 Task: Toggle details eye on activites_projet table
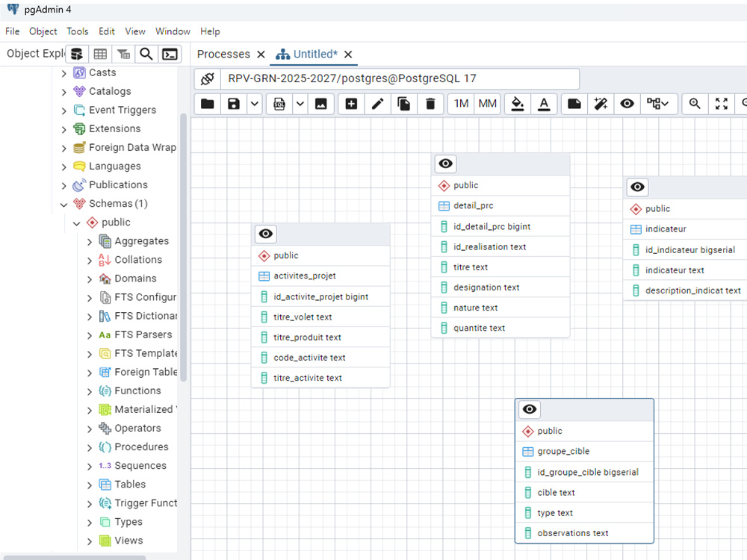(266, 234)
